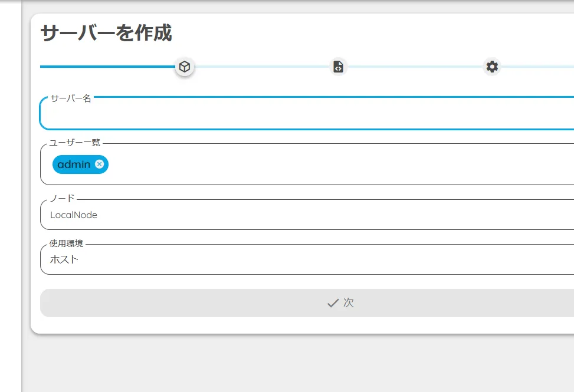Viewport: 574px width, 392px height.
Task: Click the ノード field label
Action: pos(63,199)
